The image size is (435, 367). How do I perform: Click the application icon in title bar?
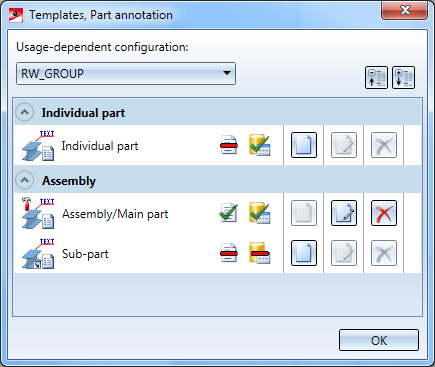[x=16, y=15]
